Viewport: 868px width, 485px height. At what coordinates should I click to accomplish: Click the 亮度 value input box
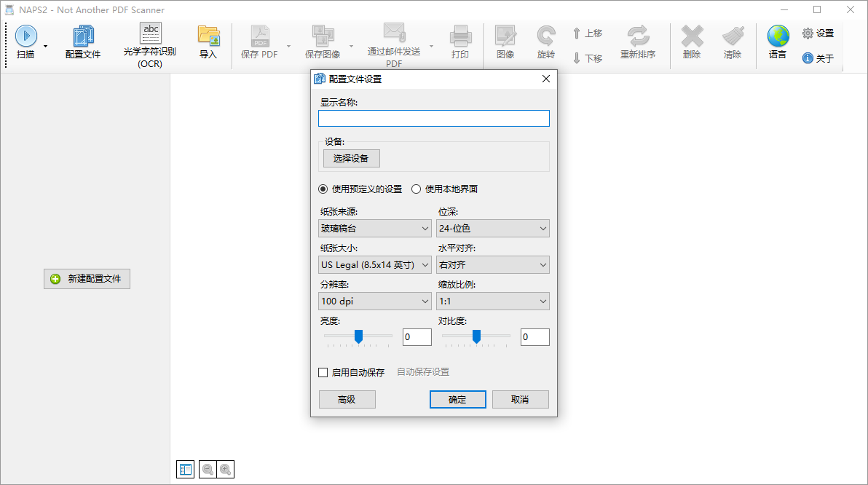[417, 337]
